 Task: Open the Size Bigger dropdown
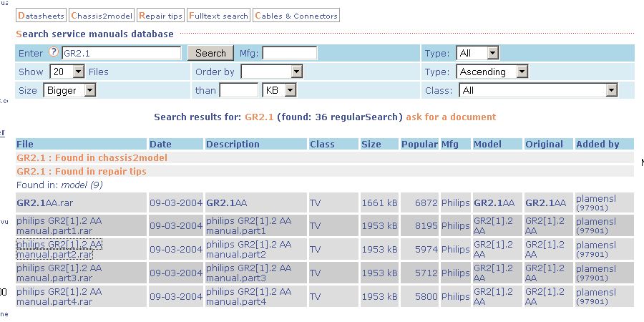coord(69,90)
